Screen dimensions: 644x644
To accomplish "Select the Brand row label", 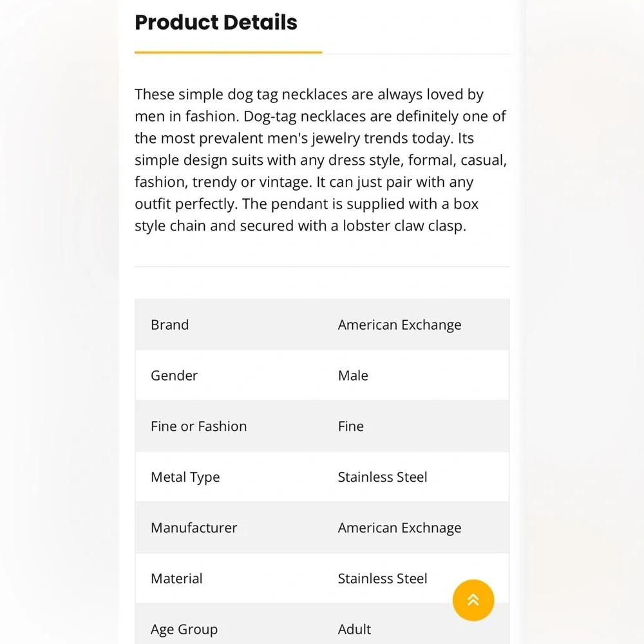I will tap(169, 325).
